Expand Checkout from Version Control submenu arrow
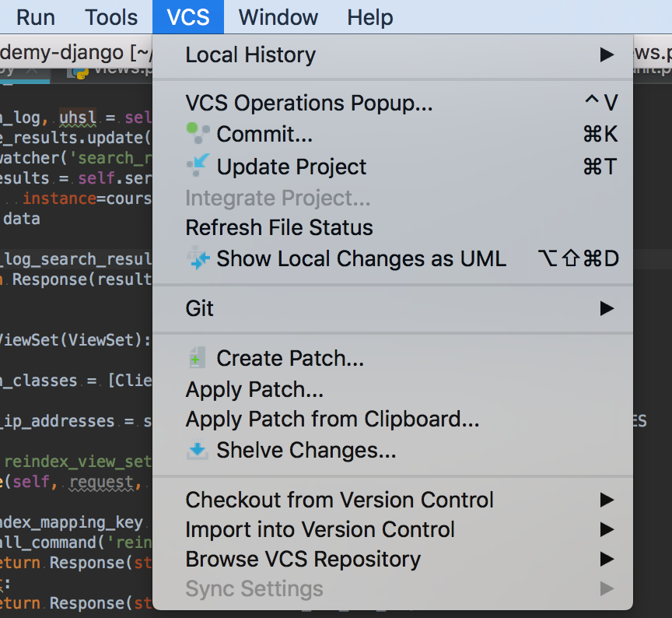 tap(607, 500)
